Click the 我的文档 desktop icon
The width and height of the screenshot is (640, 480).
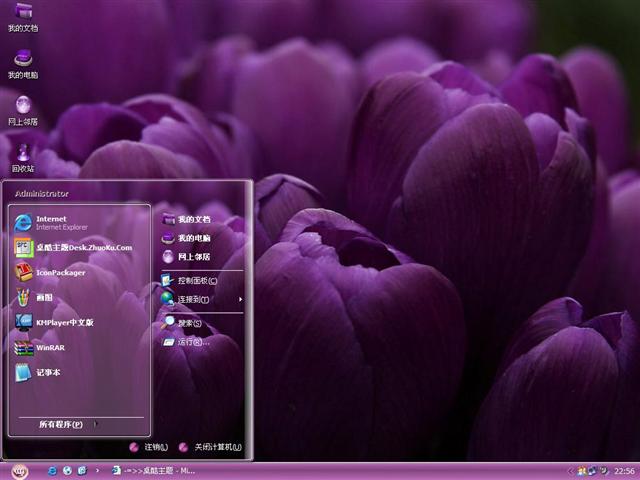(x=23, y=16)
